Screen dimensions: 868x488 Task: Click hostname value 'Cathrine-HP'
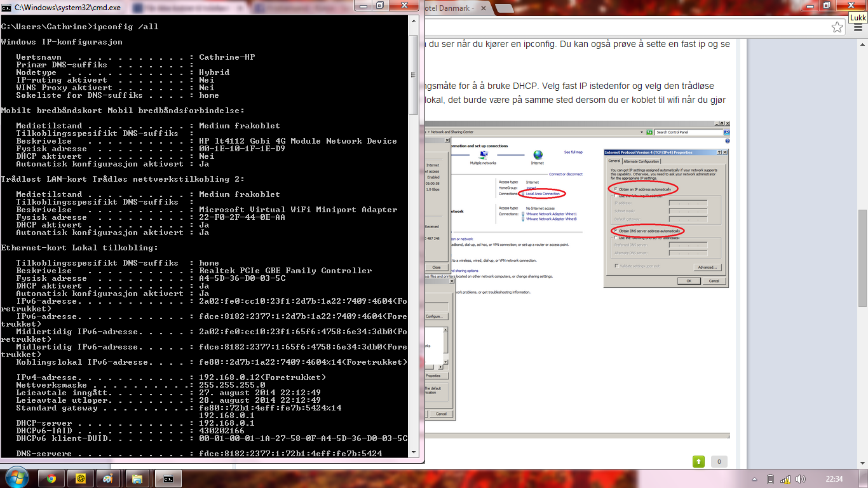[227, 57]
